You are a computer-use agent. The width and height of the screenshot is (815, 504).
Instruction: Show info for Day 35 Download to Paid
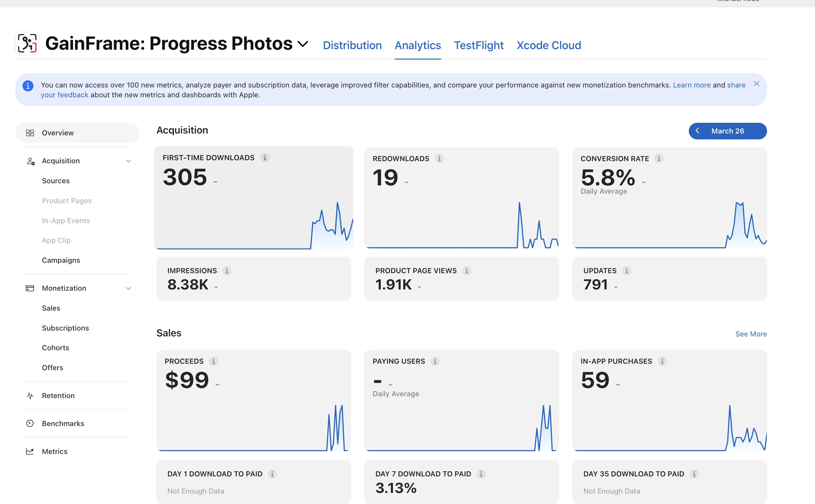click(694, 474)
